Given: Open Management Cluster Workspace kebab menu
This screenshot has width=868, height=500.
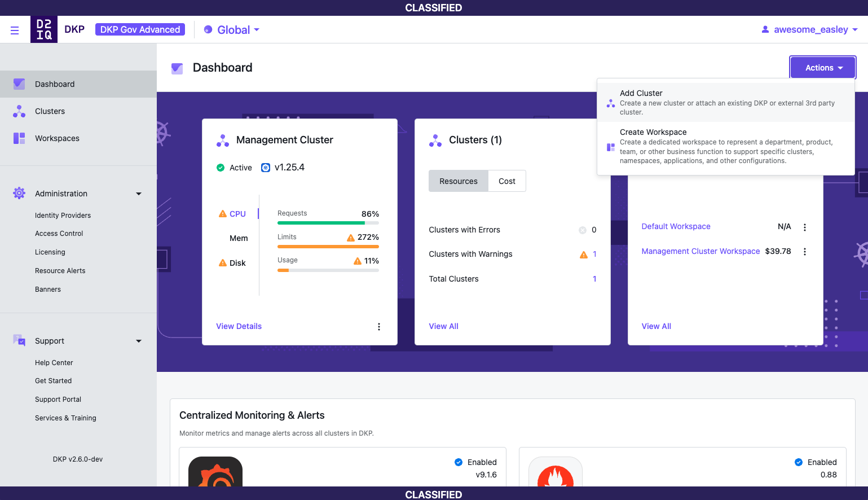Looking at the screenshot, I should pos(805,252).
